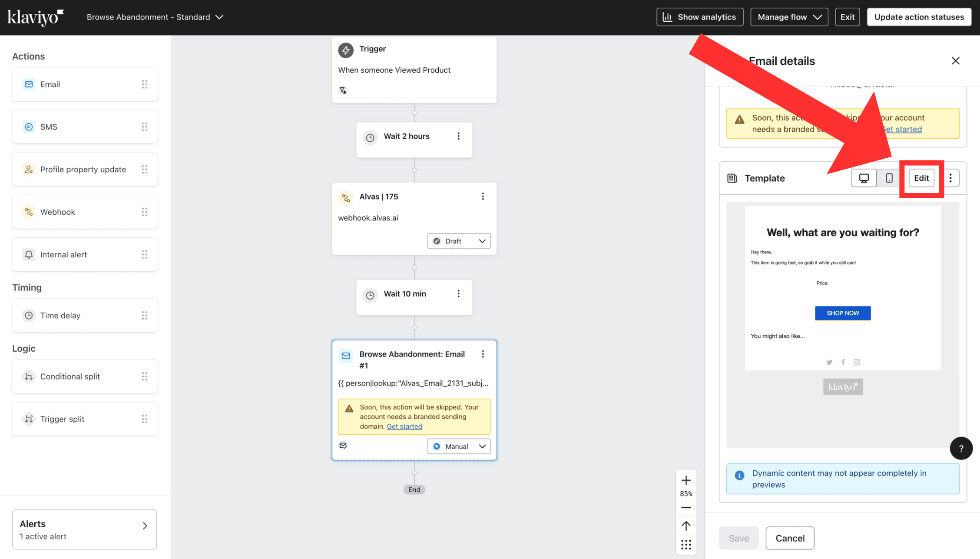Click the Profile property update icon
Screen dimensions: 980x559
(x=29, y=170)
